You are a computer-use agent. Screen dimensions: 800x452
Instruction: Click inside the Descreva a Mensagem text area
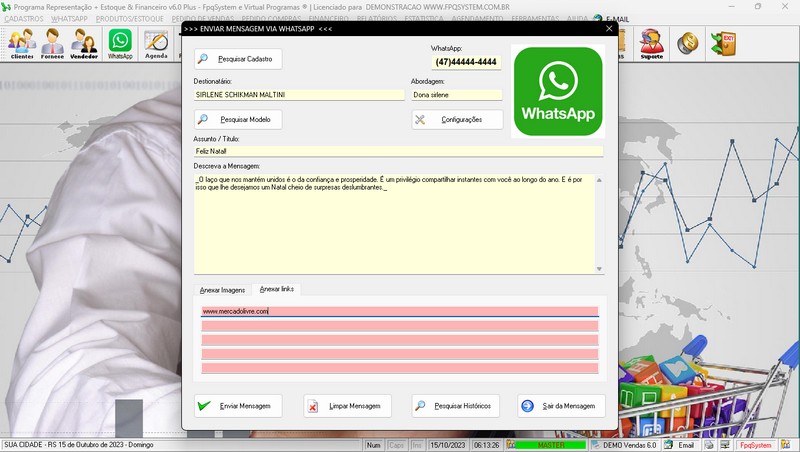[x=394, y=224]
